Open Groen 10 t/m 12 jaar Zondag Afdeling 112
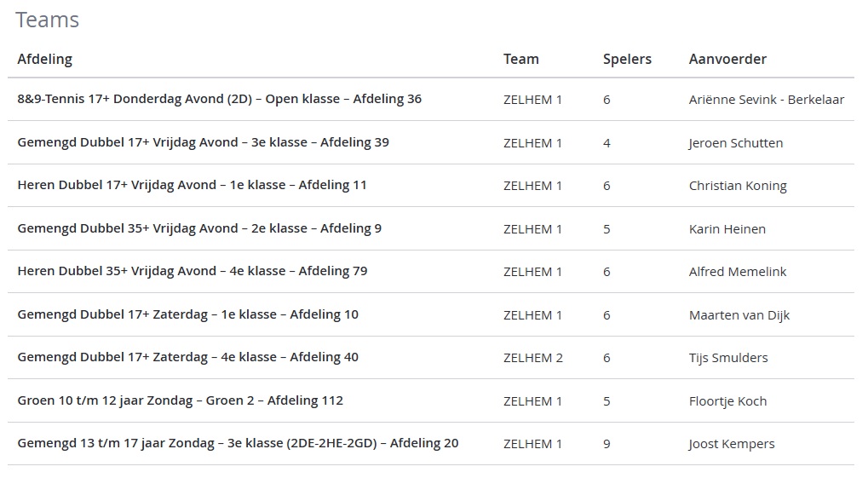The width and height of the screenshot is (868, 478). 180,400
